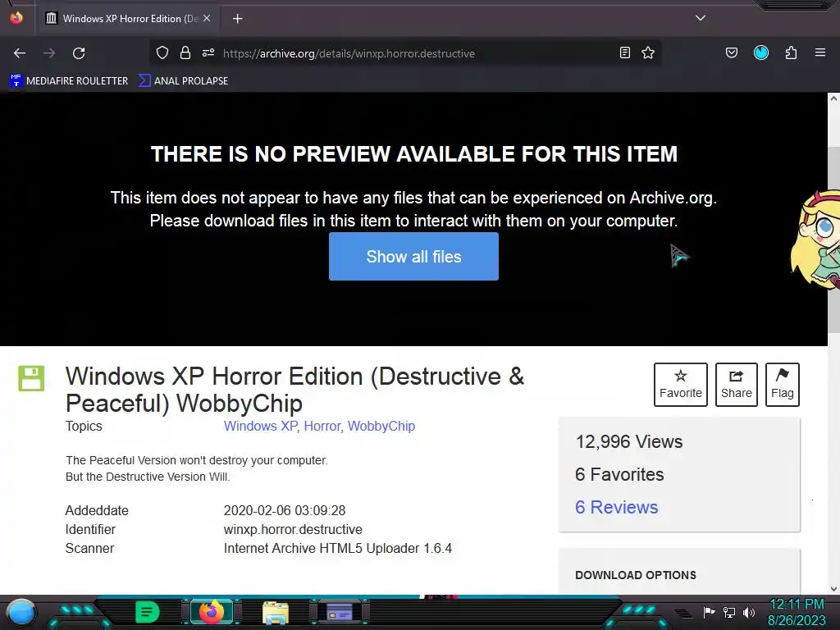Screen dimensions: 840x630
Task: Go back to the previous page
Action: click(20, 53)
